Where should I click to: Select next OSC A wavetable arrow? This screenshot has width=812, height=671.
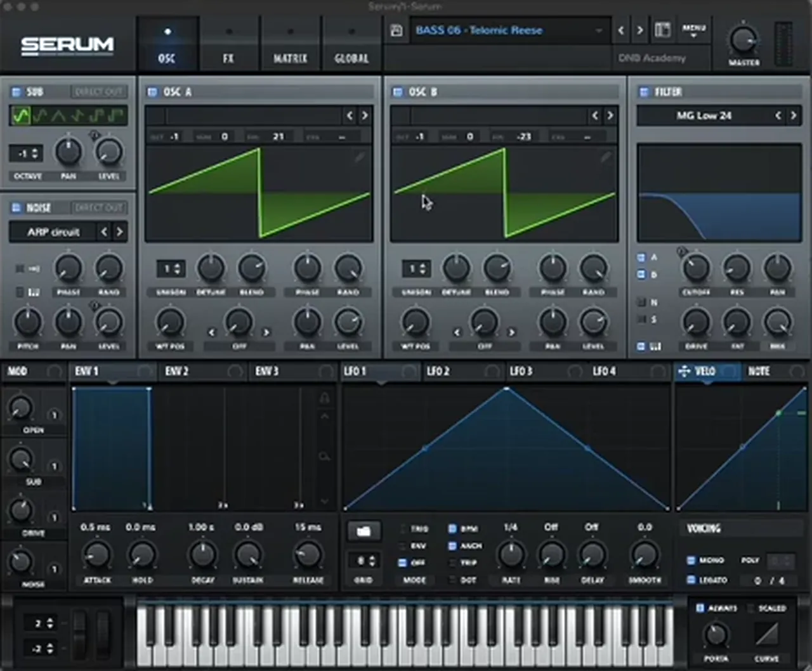tap(365, 115)
